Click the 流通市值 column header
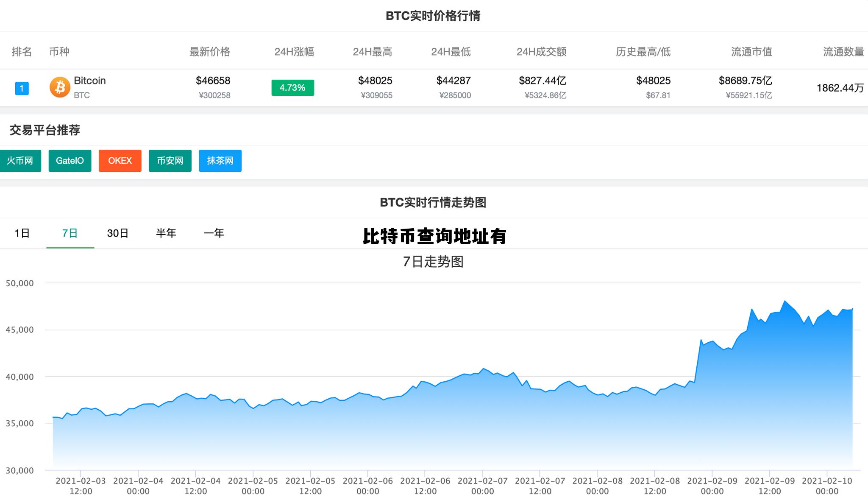868x503 pixels. pos(752,52)
